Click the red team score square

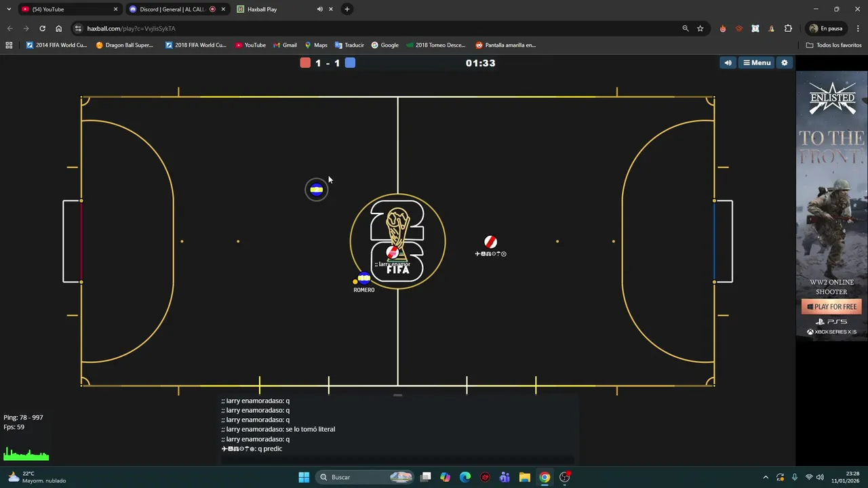[x=305, y=63]
